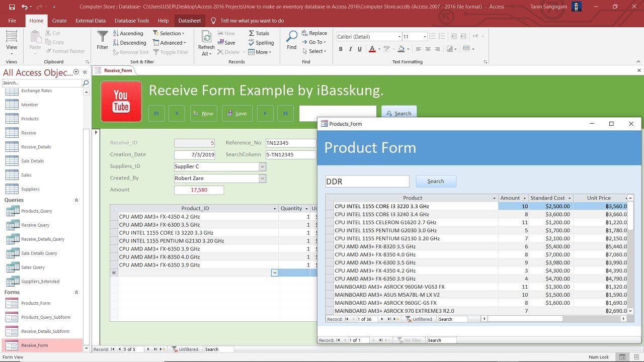
Task: Open the Help ribbon tab
Action: pos(163,21)
